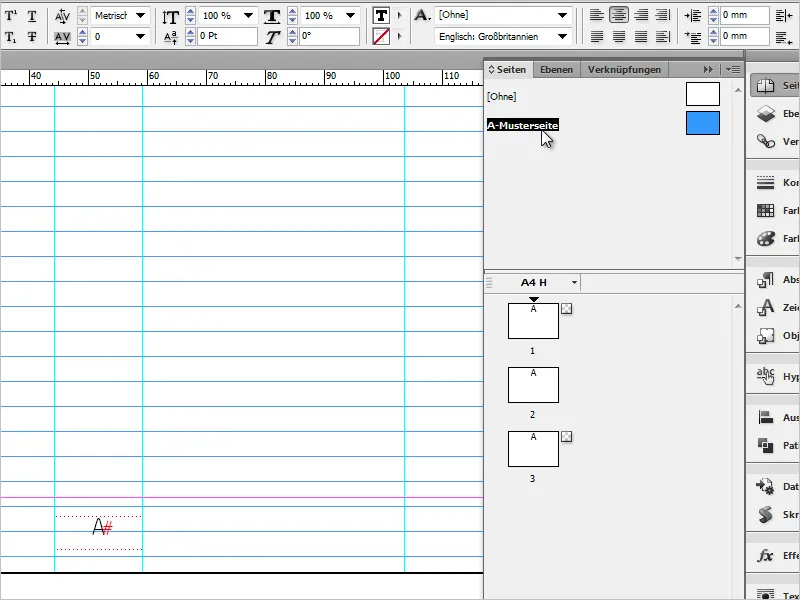Open the Seiten panel flyout menu

[733, 69]
